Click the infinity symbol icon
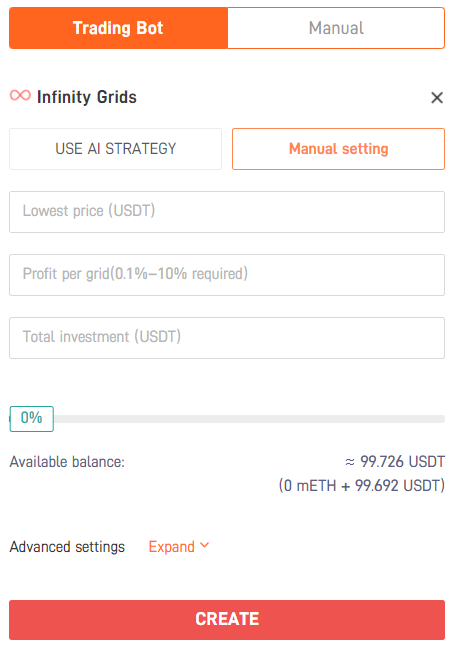Screen dimensions: 454x647 [20, 96]
